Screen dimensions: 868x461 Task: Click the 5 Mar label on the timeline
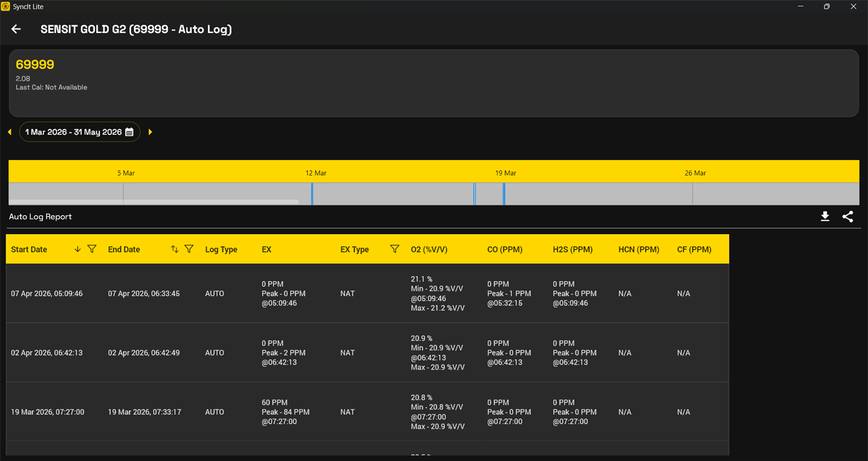click(x=126, y=173)
